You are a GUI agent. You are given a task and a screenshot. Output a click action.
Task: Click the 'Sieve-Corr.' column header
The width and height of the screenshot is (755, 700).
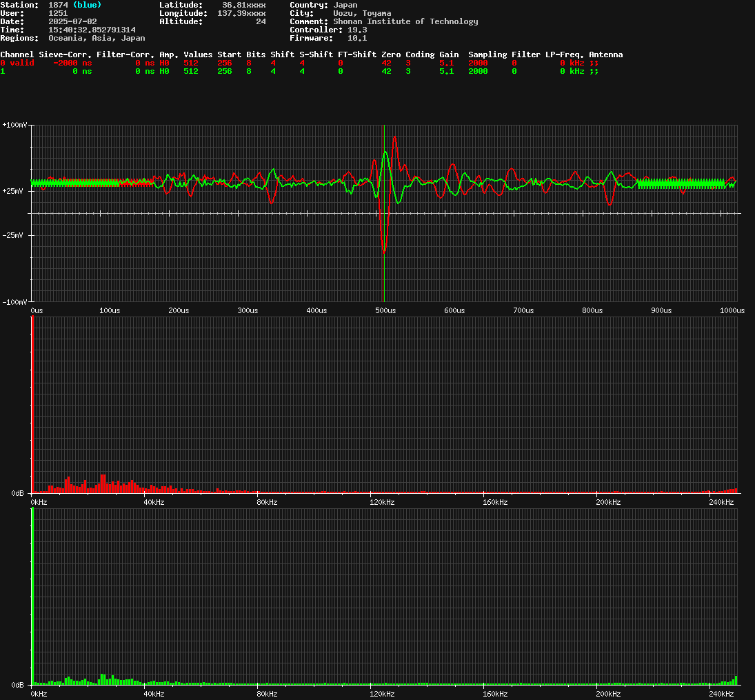[65, 54]
